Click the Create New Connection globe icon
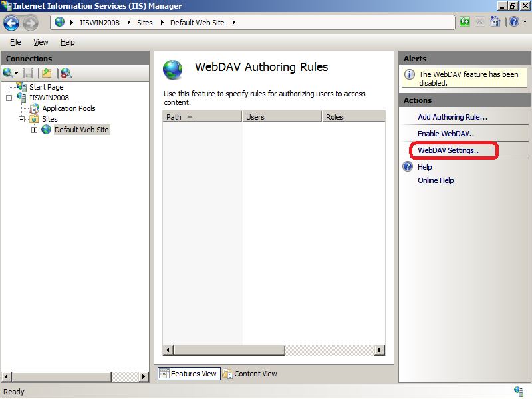Viewport: 532px width, 399px height. (x=6, y=73)
